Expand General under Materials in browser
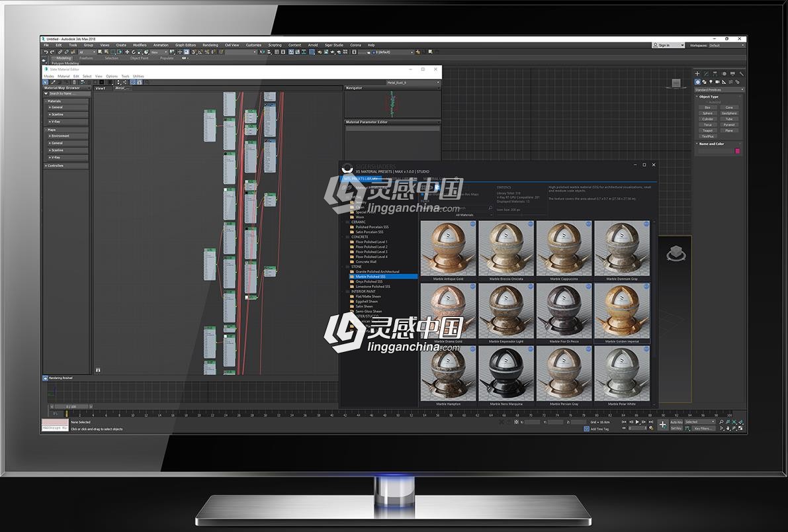The image size is (788, 532). tap(67, 107)
